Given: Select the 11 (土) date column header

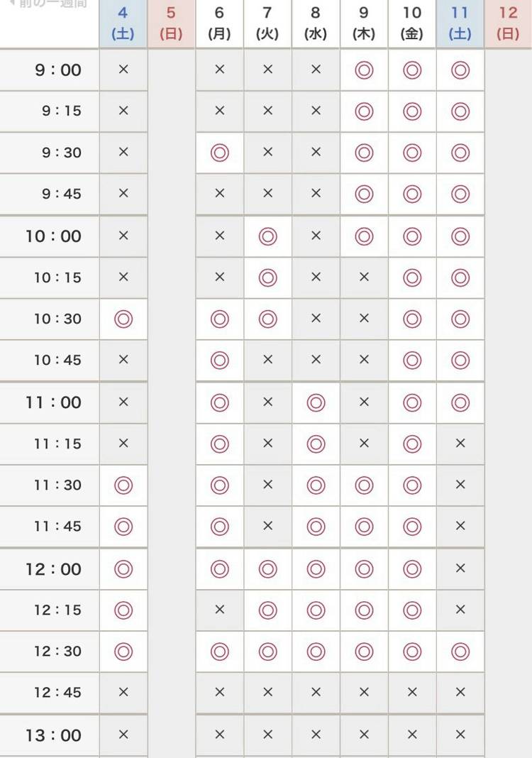Looking at the screenshot, I should click(460, 23).
